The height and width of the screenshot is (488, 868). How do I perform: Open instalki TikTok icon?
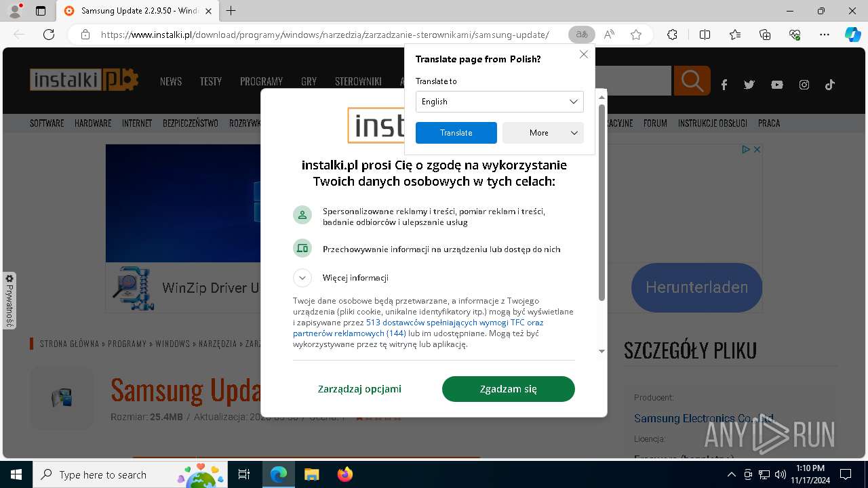point(829,85)
